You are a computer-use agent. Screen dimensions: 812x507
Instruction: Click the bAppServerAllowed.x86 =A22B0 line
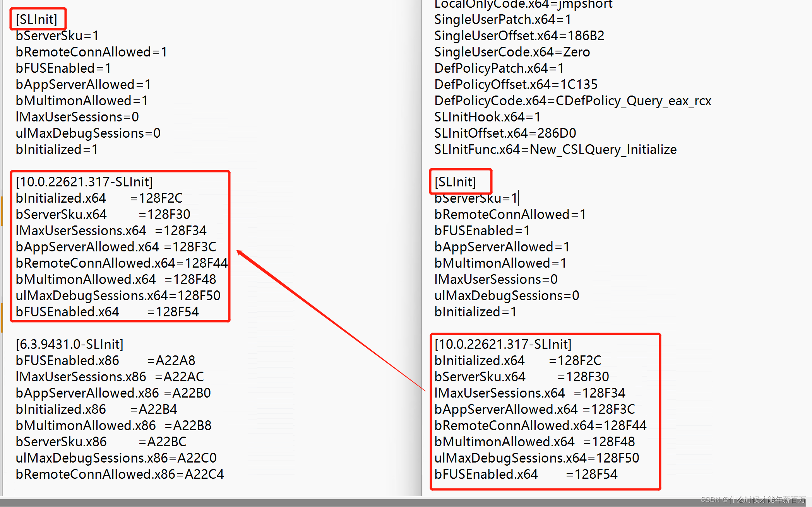[113, 393]
